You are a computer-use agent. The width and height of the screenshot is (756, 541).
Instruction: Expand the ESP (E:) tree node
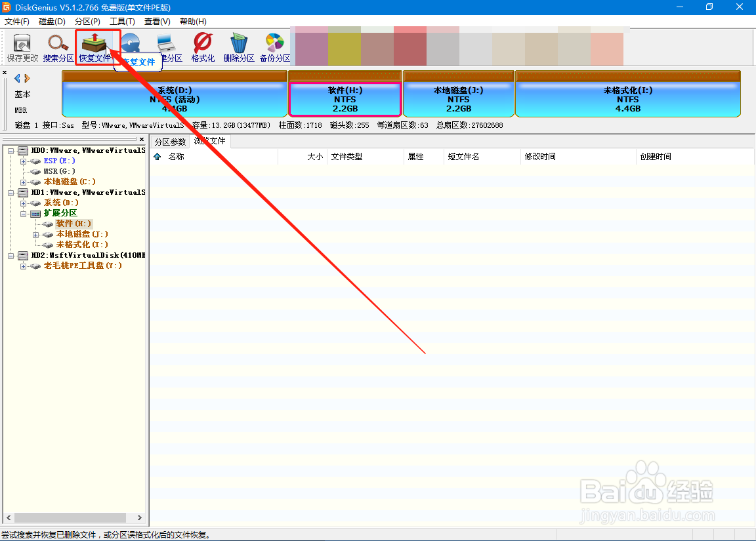23,161
